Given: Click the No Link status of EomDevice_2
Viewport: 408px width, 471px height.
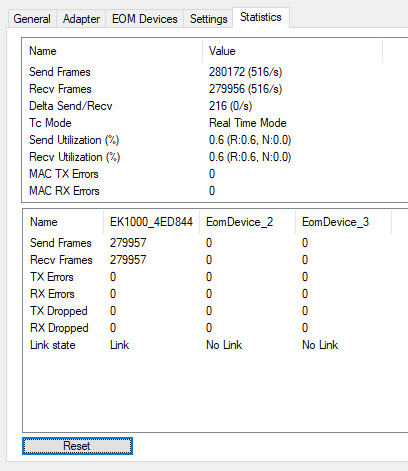Looking at the screenshot, I should 224,345.
